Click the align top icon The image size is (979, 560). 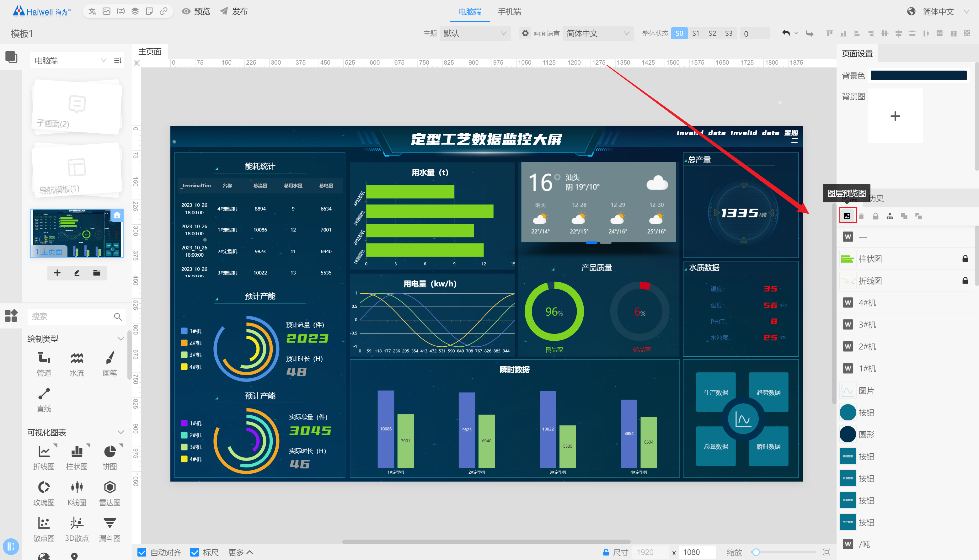pos(829,34)
